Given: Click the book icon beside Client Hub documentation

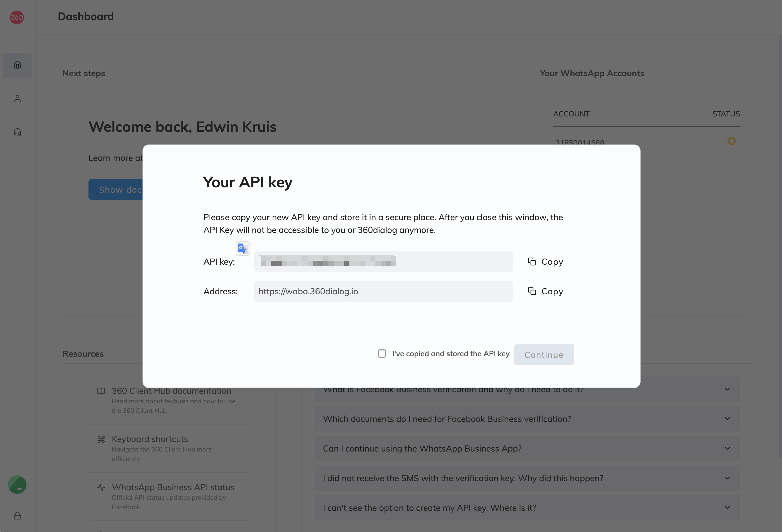Looking at the screenshot, I should 101,391.
